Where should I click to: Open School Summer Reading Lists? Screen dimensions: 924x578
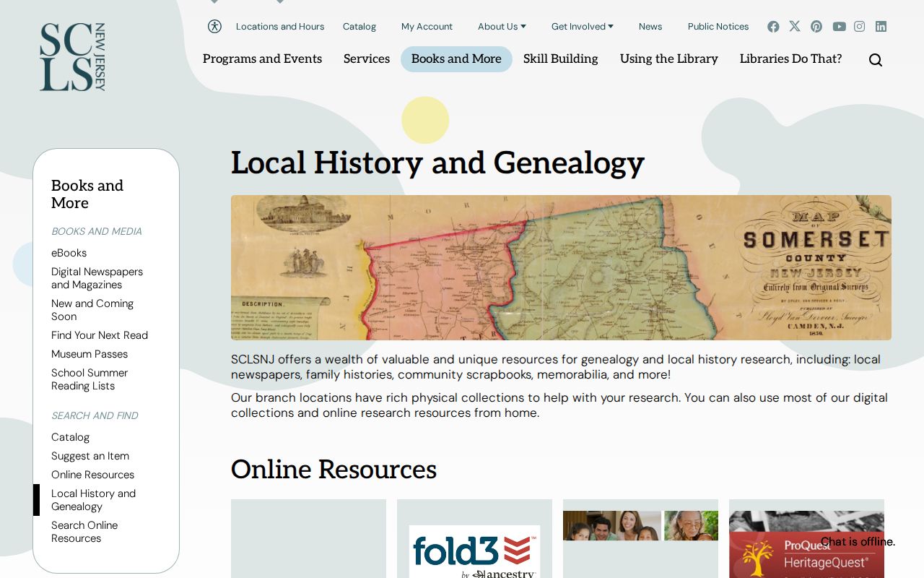[90, 379]
